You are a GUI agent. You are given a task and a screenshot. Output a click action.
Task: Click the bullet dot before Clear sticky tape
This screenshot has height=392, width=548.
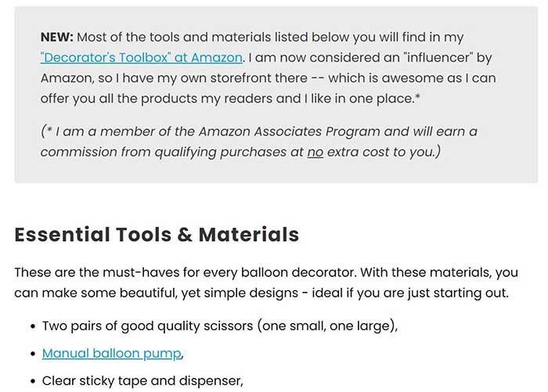[33, 382]
